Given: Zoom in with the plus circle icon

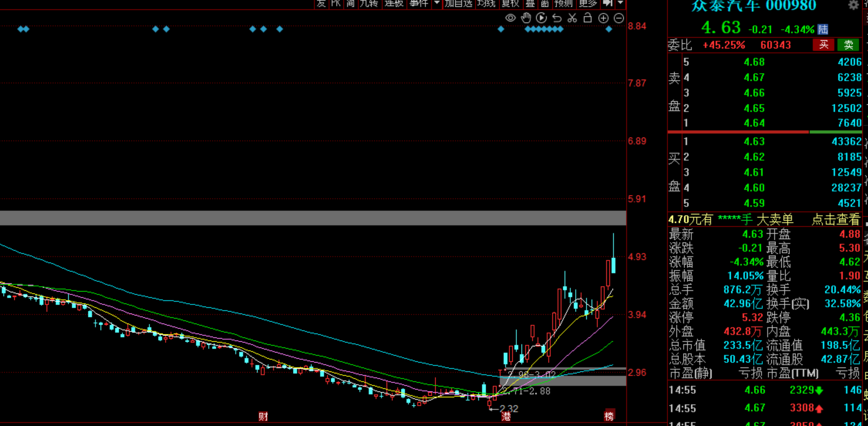Looking at the screenshot, I should 603,18.
